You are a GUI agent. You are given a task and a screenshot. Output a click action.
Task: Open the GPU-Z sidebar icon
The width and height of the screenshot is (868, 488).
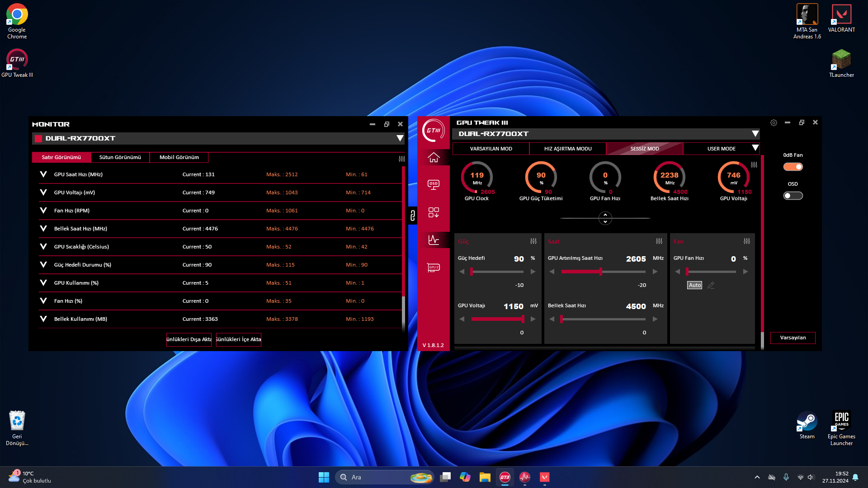[x=433, y=268]
